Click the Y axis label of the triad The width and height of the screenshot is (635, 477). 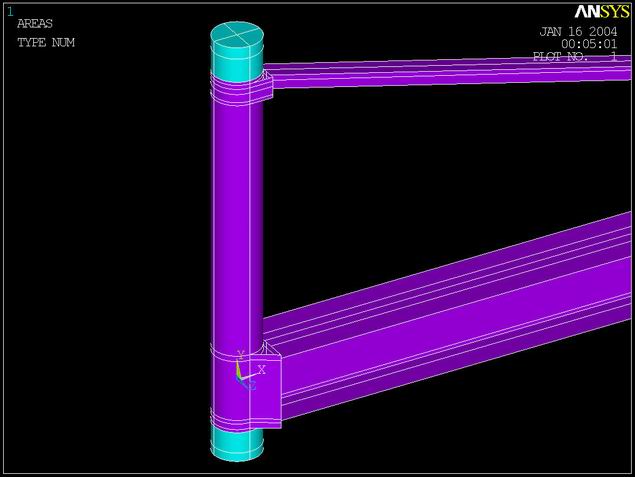pos(241,355)
